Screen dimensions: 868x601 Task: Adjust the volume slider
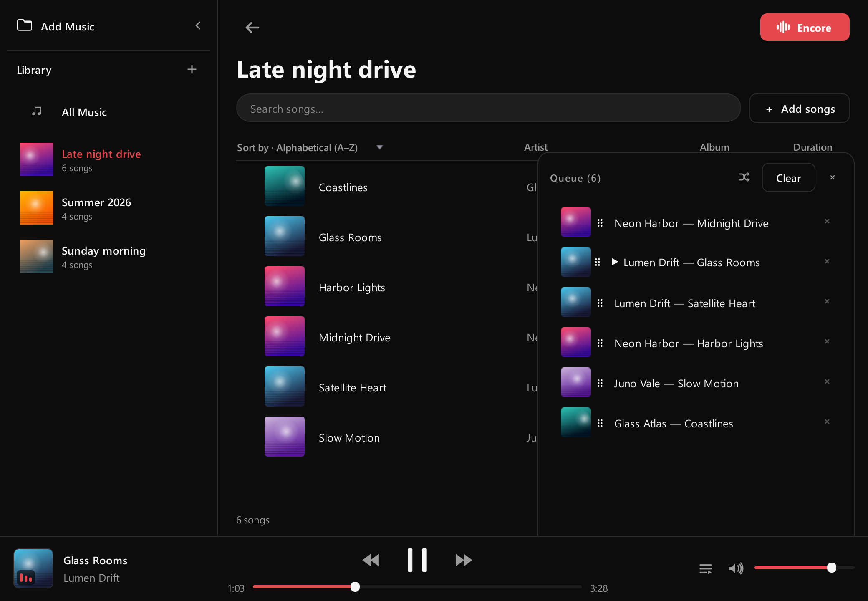tap(804, 568)
